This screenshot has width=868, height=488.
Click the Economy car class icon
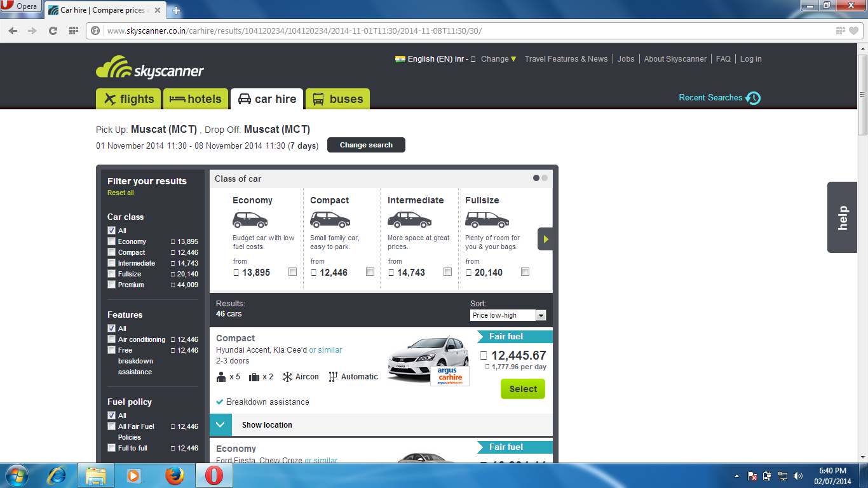(250, 220)
